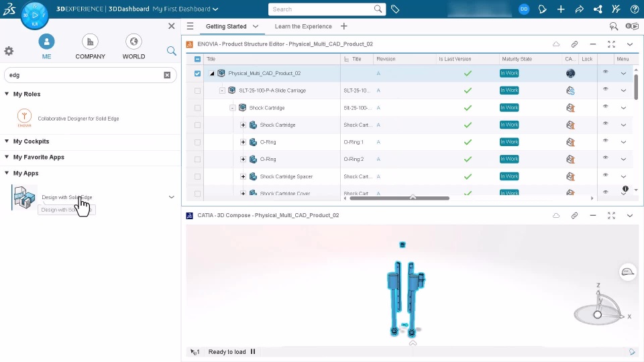Expand the Shock Cartridge Spacer tree node
The height and width of the screenshot is (362, 644).
tap(243, 176)
